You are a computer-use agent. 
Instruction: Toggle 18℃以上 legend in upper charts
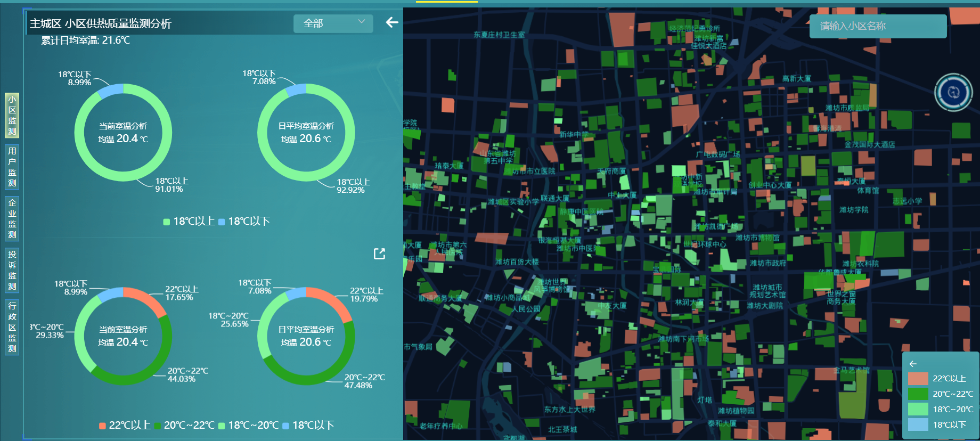pos(189,222)
